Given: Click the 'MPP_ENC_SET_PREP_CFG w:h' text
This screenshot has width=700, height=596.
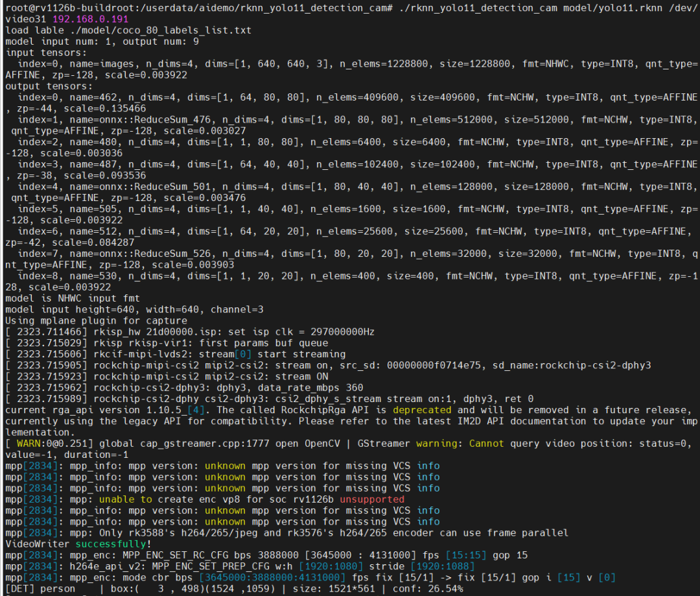Looking at the screenshot, I should pyautogui.click(x=222, y=567).
